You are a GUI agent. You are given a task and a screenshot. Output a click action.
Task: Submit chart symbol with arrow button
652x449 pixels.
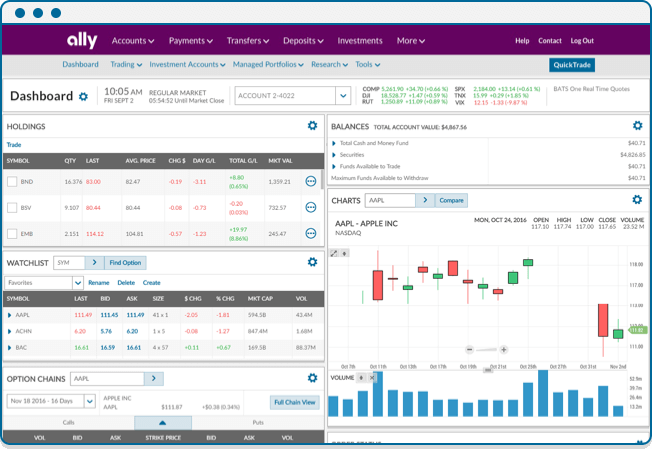point(425,200)
